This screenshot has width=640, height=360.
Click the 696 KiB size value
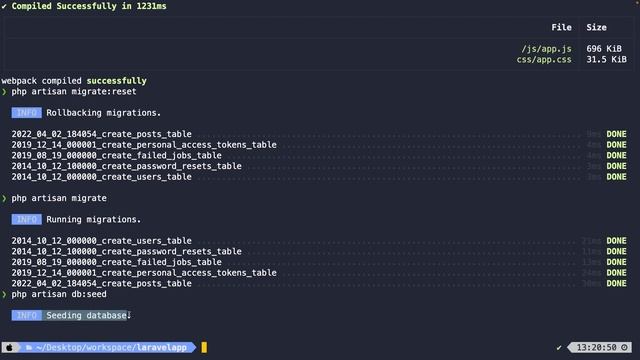[604, 49]
